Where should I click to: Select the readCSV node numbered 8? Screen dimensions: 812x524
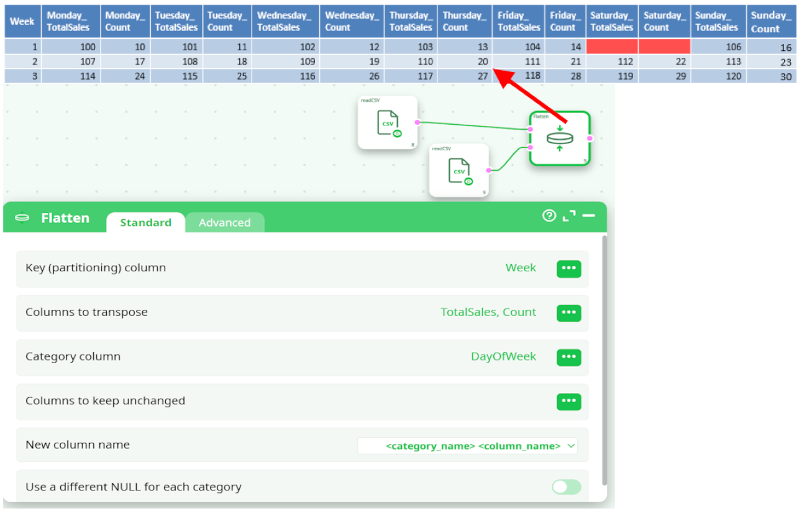[x=388, y=123]
